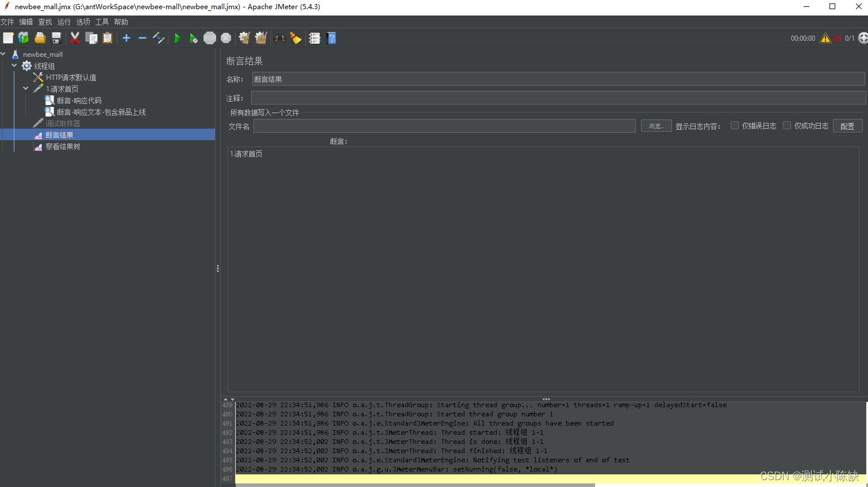Viewport: 868px width, 487px height.
Task: Enable the 仅成功日志 checkbox
Action: pyautogui.click(x=787, y=125)
